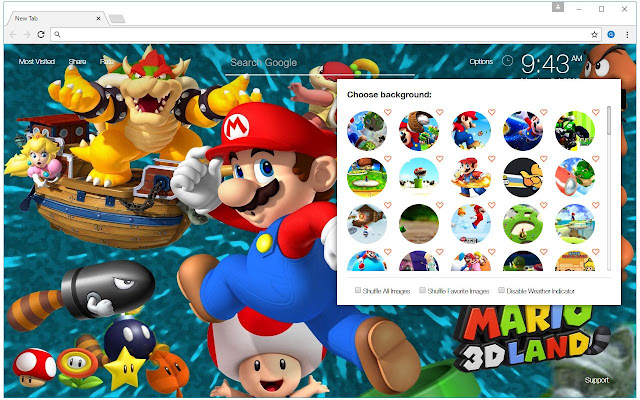The image size is (640, 400).
Task: Choose the Mario jumping in ice thumbnail
Action: point(471,224)
